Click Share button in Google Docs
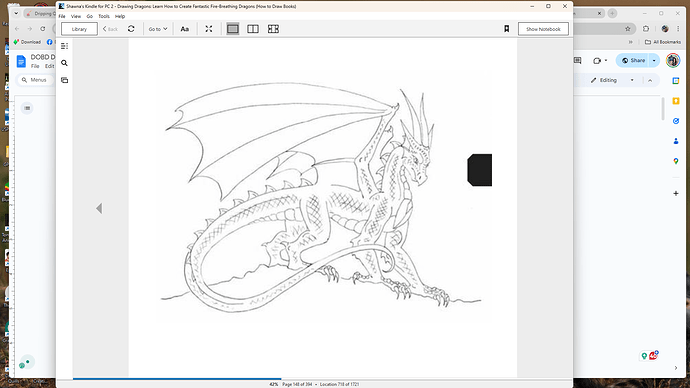The height and width of the screenshot is (388, 690). click(x=633, y=61)
